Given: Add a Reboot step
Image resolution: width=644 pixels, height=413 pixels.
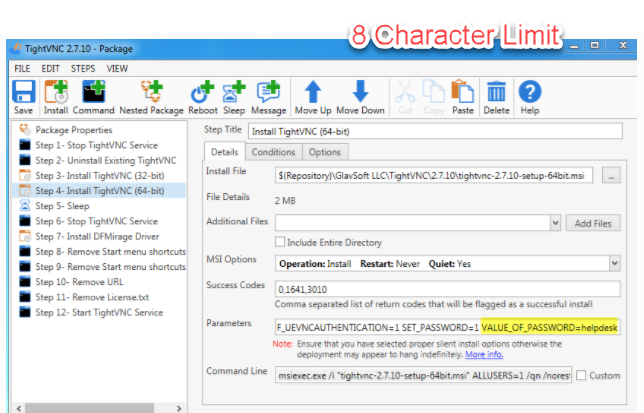Looking at the screenshot, I should pyautogui.click(x=202, y=97).
